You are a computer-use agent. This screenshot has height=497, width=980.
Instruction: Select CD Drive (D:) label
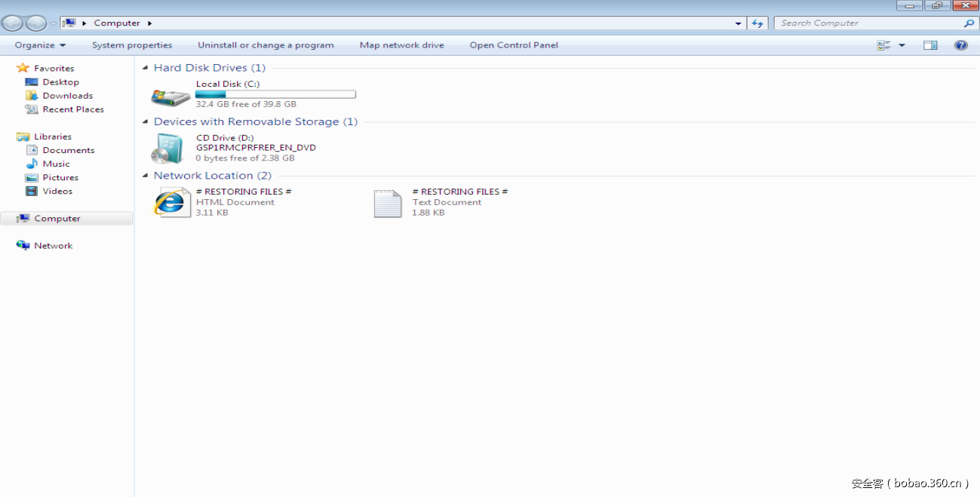coord(225,138)
